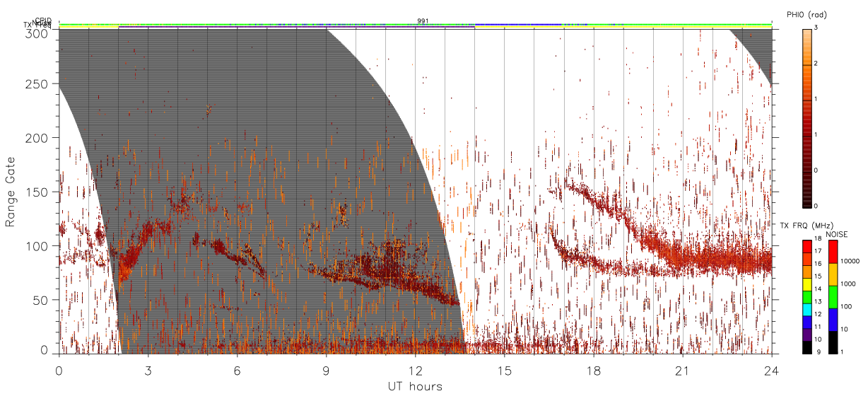This screenshot has height=401, width=868.
Task: Click UT hours axis tick label 12
Action: point(415,370)
